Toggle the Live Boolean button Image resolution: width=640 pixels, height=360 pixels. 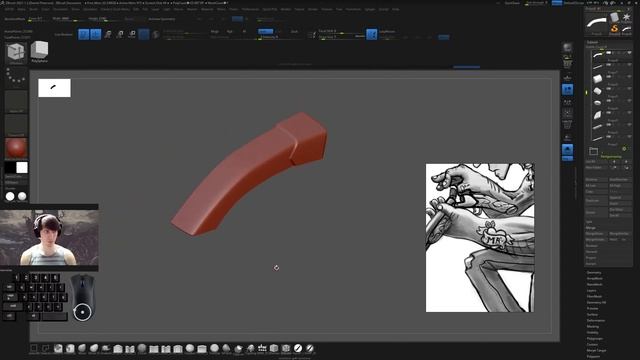[x=64, y=35]
